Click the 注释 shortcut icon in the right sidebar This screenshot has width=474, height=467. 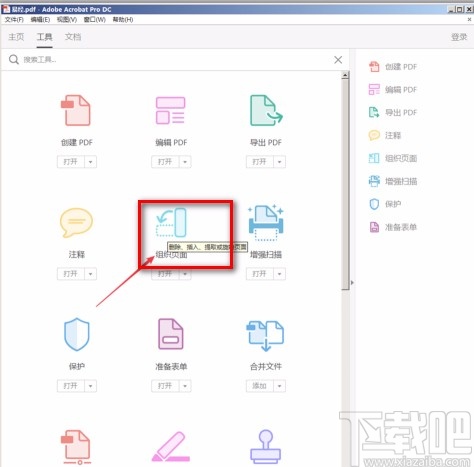pos(374,135)
